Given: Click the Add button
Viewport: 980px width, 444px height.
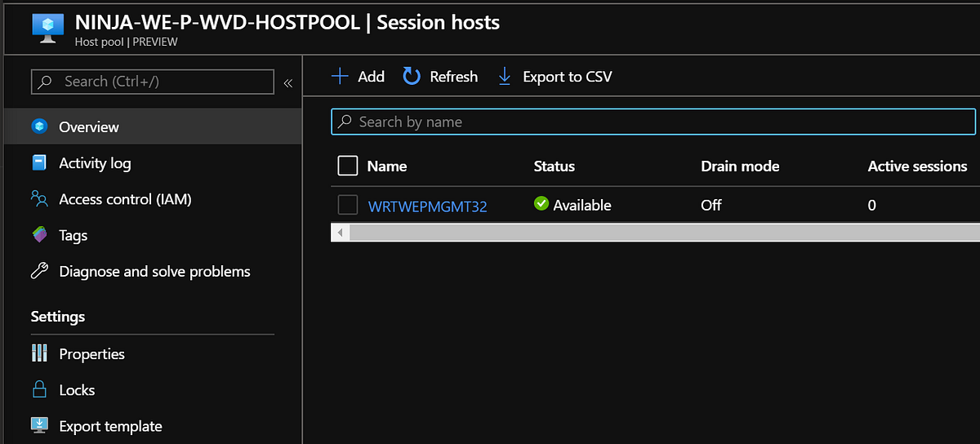Looking at the screenshot, I should click(358, 76).
